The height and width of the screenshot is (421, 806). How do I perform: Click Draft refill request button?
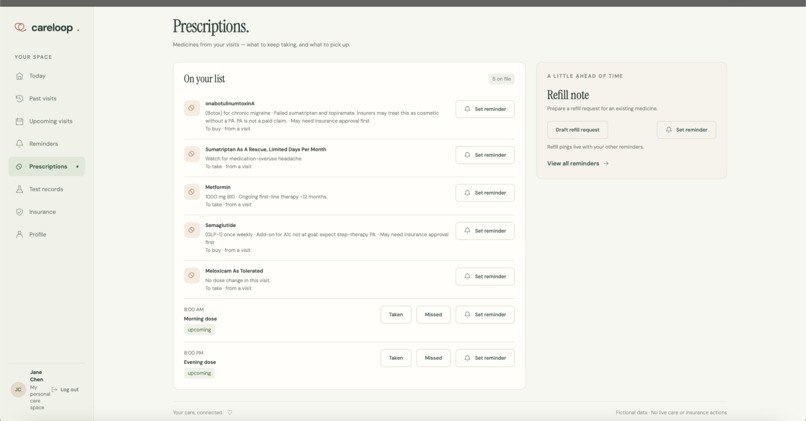pos(577,130)
